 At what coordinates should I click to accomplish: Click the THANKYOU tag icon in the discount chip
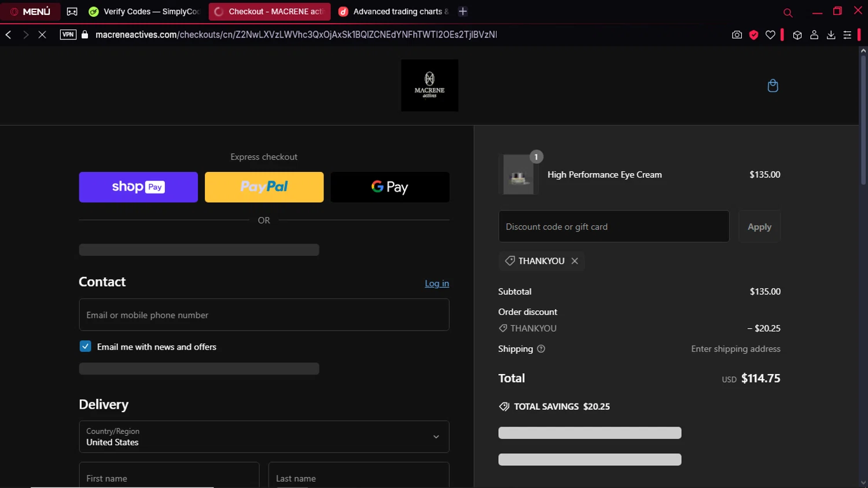[x=510, y=261]
